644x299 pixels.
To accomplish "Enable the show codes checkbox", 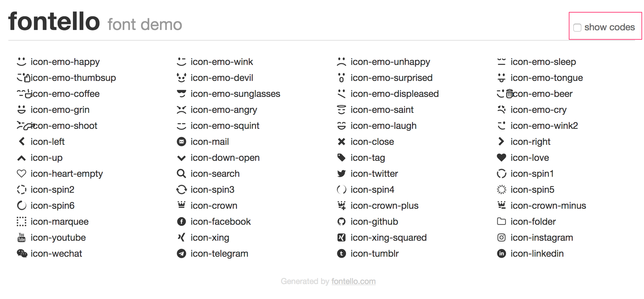I will pyautogui.click(x=577, y=28).
